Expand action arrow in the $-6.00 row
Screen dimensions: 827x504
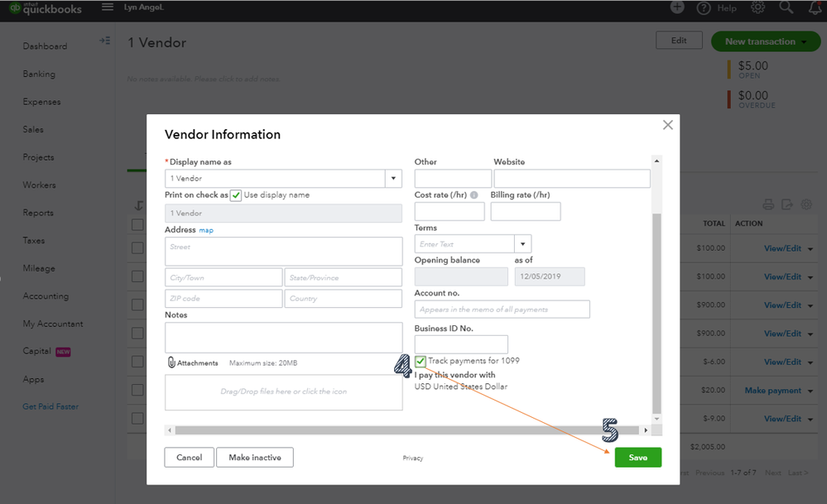(810, 362)
